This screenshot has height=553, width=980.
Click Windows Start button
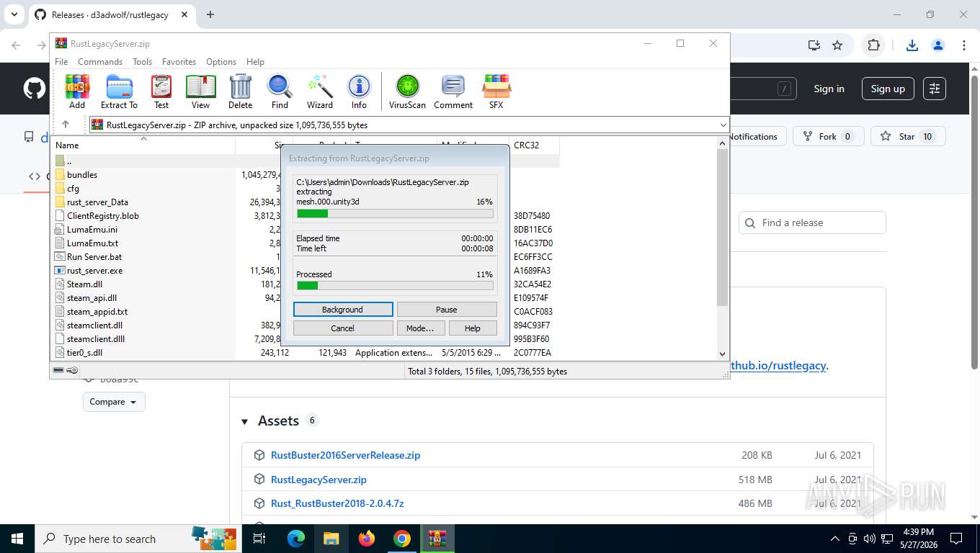tap(17, 539)
